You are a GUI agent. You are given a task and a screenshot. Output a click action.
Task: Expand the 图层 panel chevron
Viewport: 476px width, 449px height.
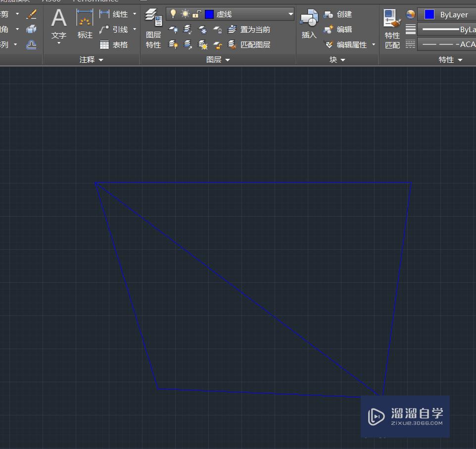tap(227, 60)
